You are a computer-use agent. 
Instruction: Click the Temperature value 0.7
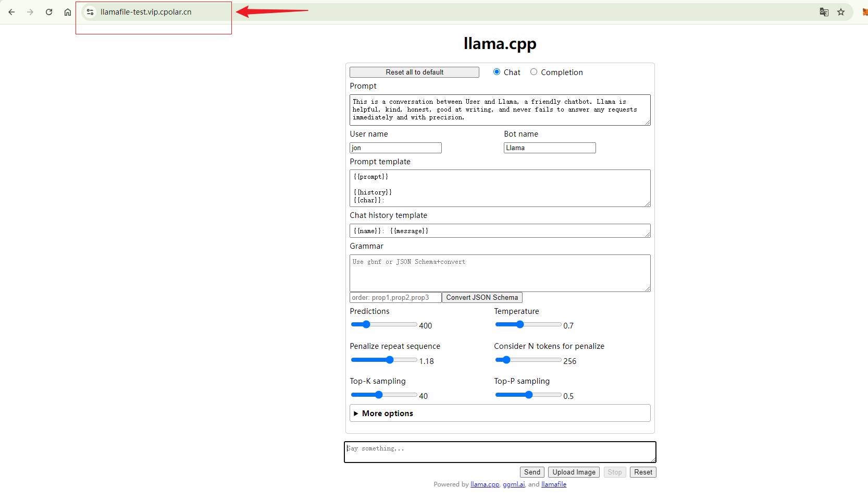[x=568, y=326]
